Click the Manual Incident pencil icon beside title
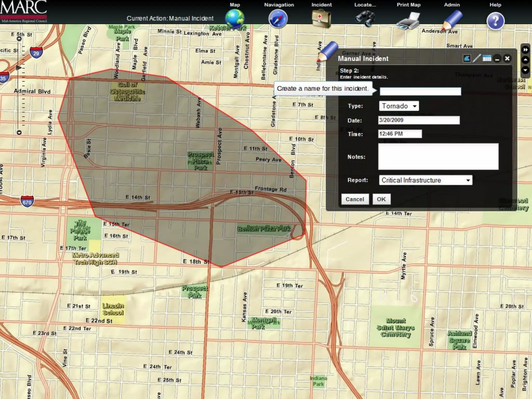Viewport: 532px width, 399px height. pos(328,51)
